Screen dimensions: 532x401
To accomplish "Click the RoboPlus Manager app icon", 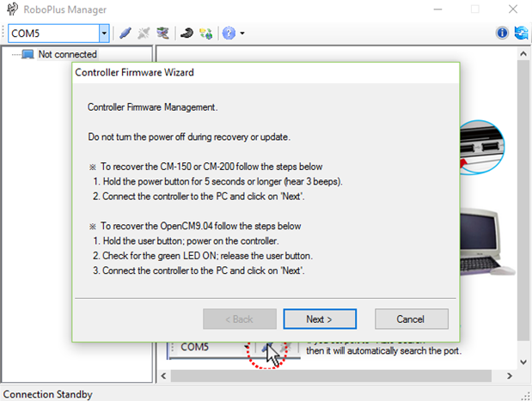I will click(12, 9).
